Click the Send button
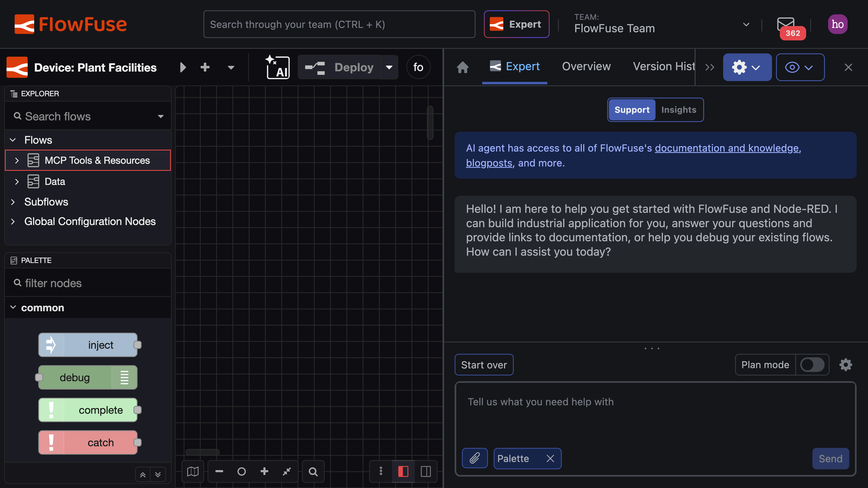868x488 pixels. click(831, 458)
